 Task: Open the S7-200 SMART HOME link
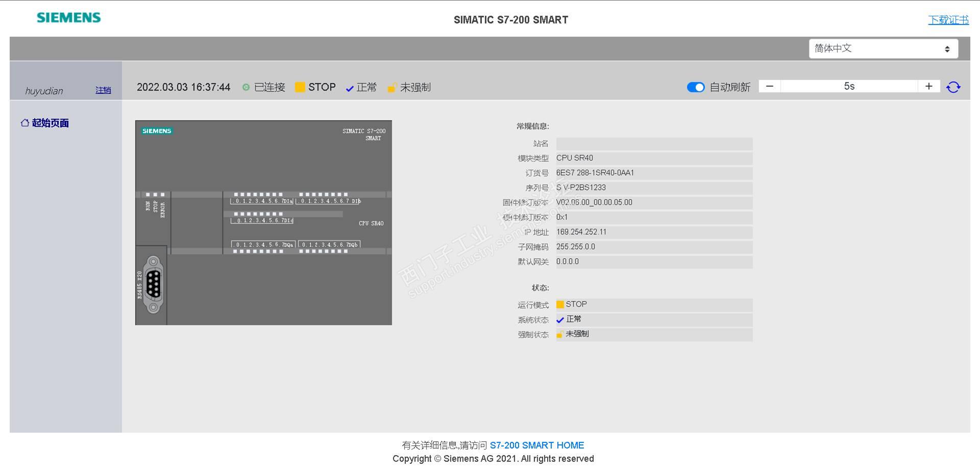coord(537,445)
